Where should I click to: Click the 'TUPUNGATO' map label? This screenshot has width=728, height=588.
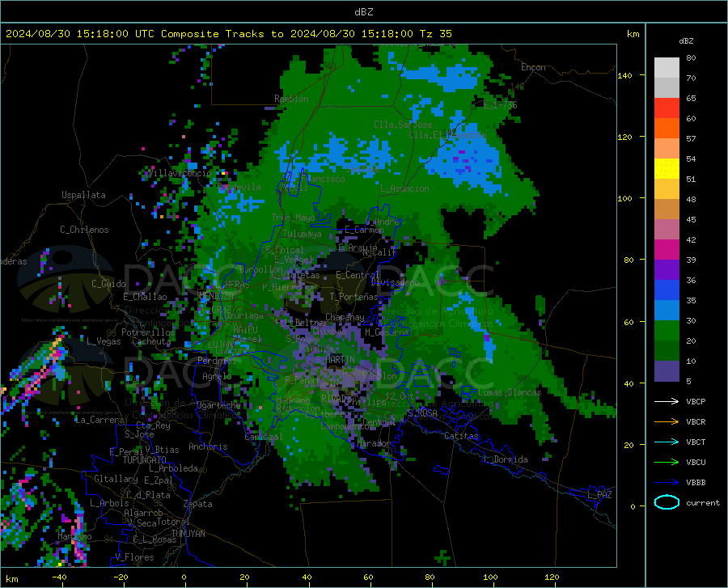tap(145, 460)
